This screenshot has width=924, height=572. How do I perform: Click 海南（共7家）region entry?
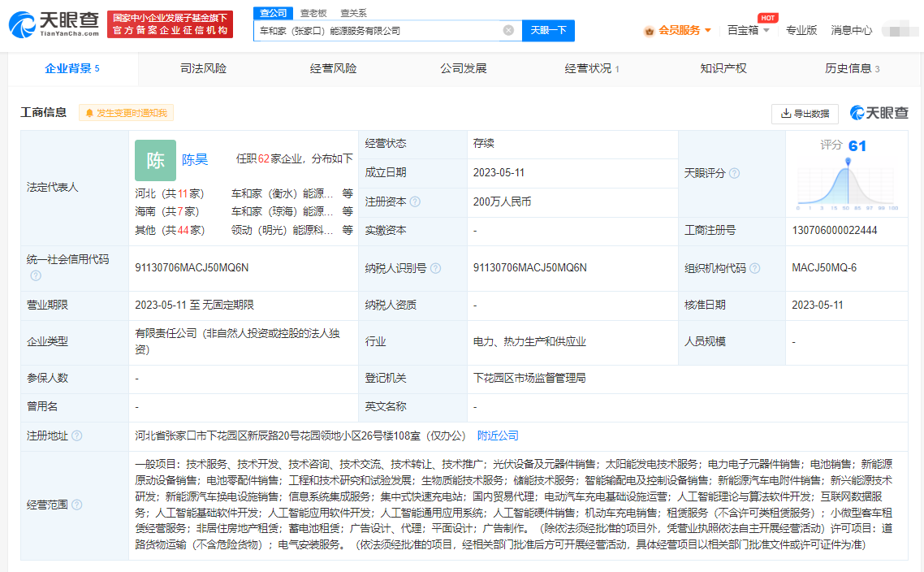point(167,212)
